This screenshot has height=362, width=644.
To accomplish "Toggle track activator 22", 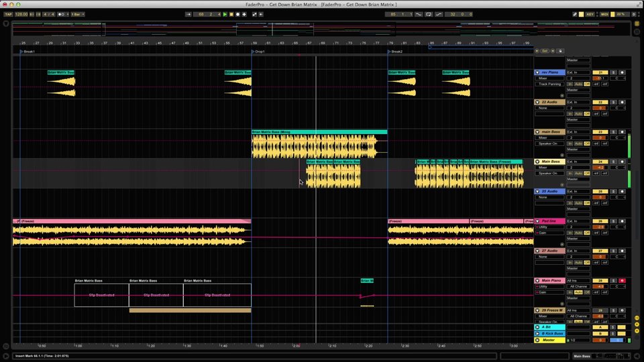I will [600, 102].
